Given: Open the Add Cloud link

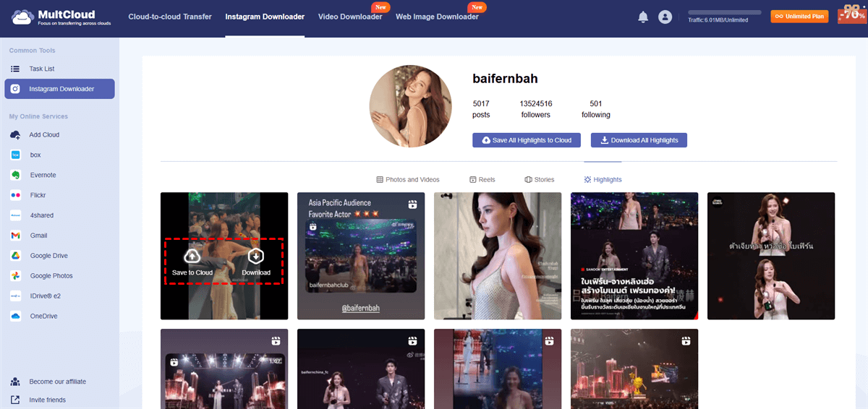Looking at the screenshot, I should [44, 135].
